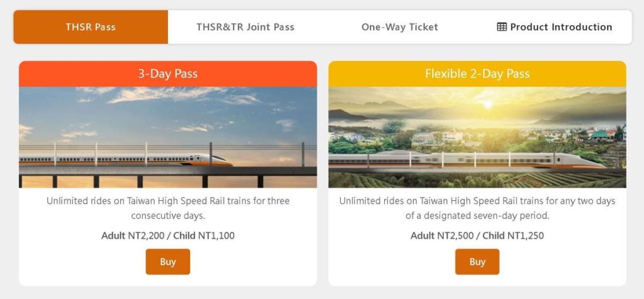Click the Adult NT2,500 price

pos(440,236)
